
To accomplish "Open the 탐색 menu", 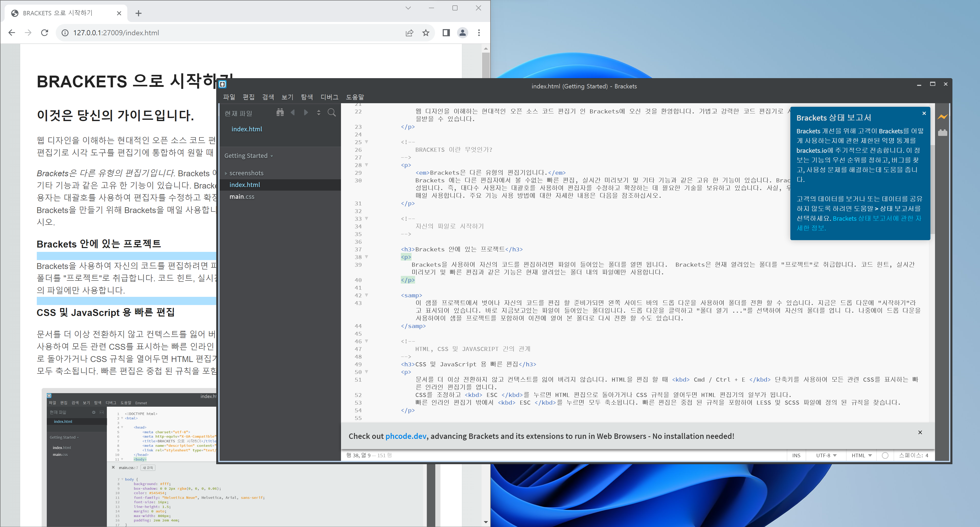I will [307, 97].
